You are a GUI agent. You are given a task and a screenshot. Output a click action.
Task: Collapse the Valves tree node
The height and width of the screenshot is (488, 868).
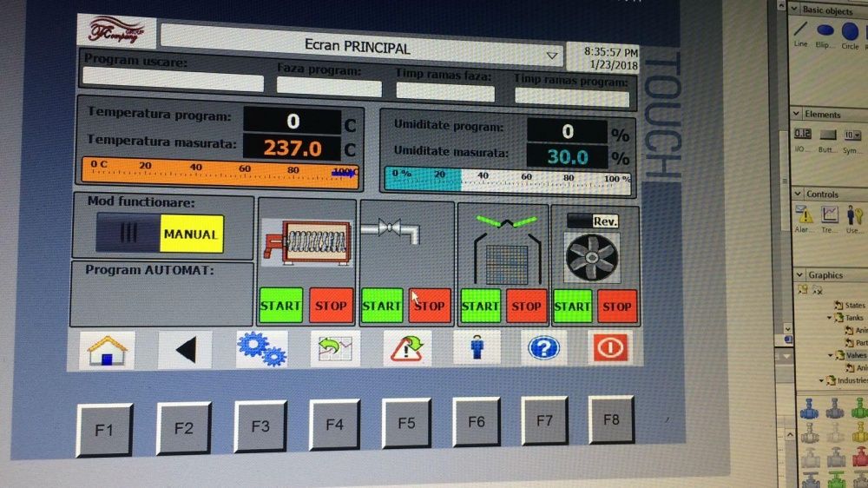(x=831, y=355)
